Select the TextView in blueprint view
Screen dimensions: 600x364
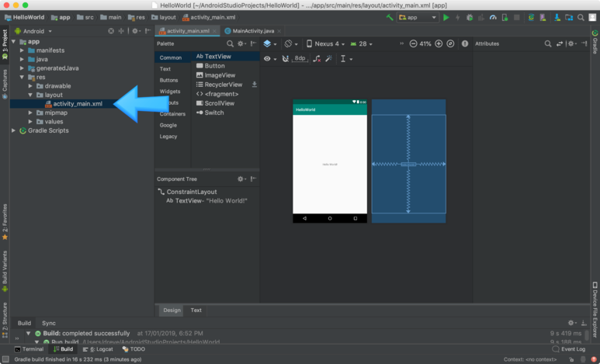click(408, 165)
